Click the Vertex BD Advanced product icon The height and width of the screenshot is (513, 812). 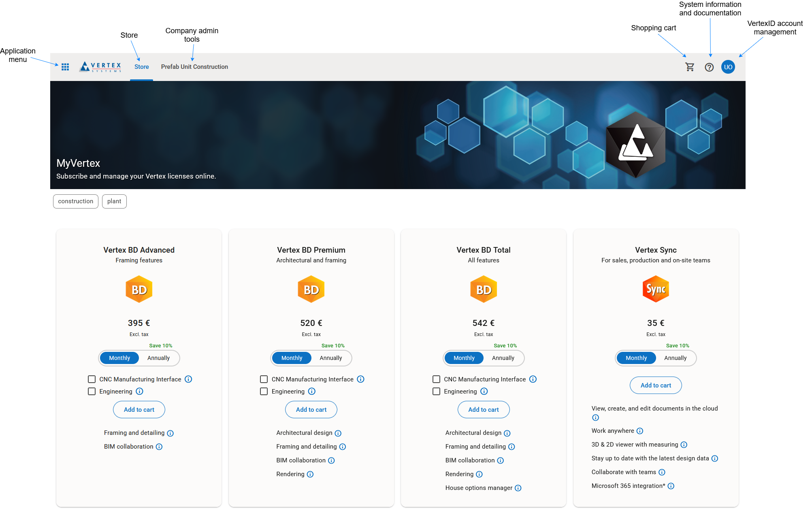(x=139, y=289)
